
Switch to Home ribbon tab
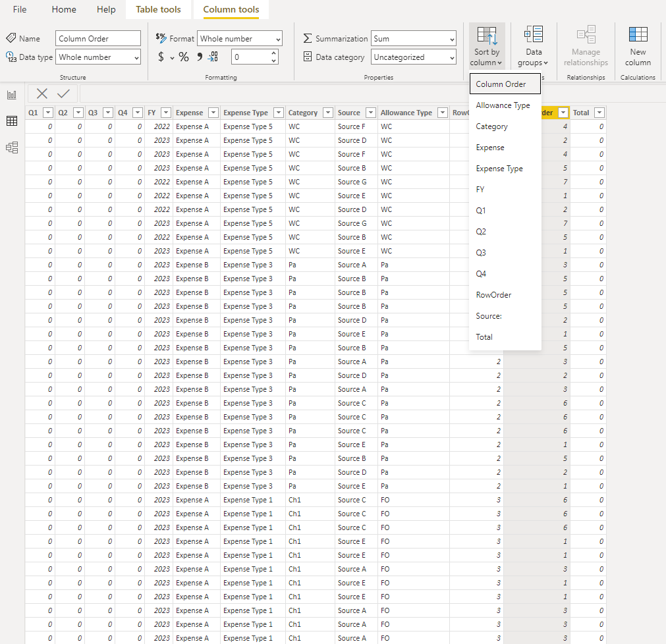64,9
